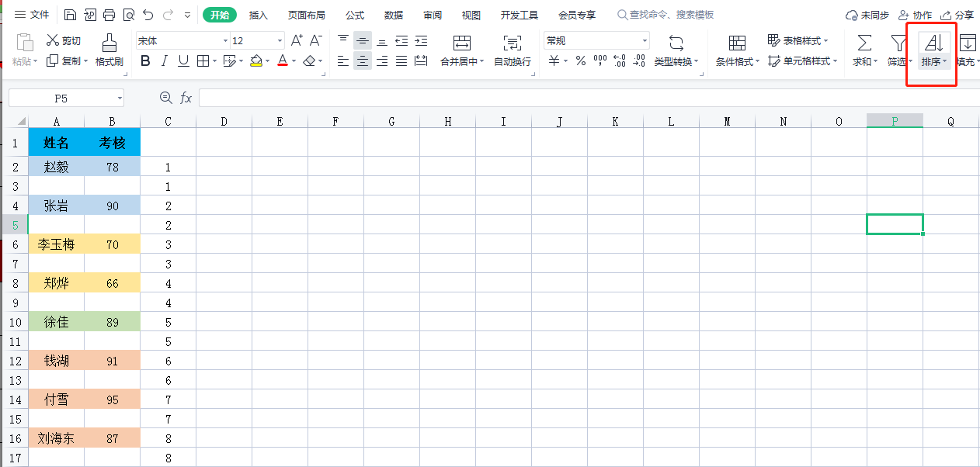Click the Save icon in quick access bar
This screenshot has height=467, width=980.
[71, 15]
